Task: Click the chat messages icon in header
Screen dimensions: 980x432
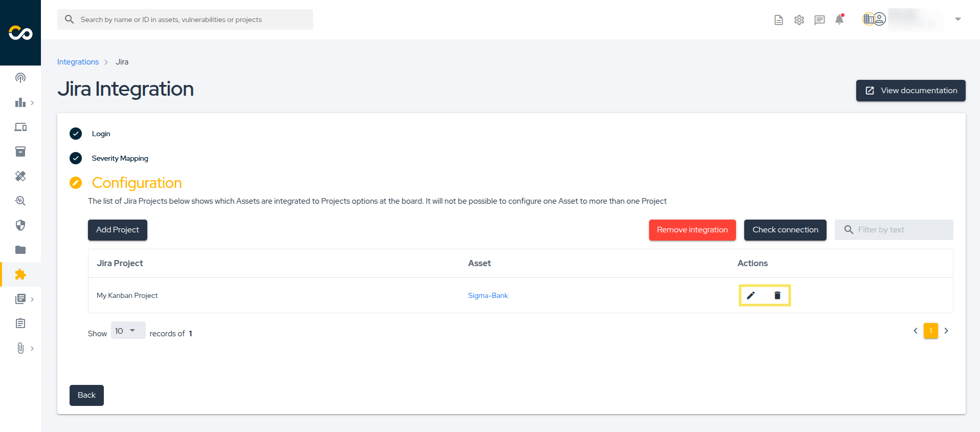Action: (819, 20)
